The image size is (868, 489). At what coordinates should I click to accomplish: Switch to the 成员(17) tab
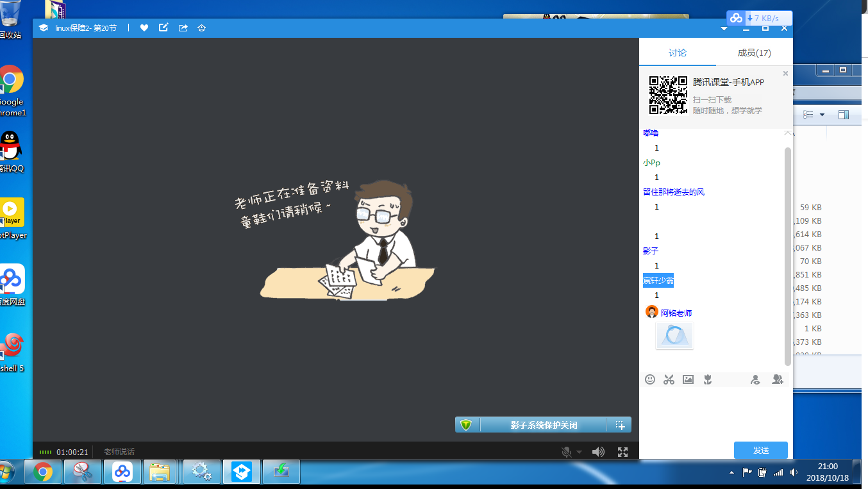[755, 53]
